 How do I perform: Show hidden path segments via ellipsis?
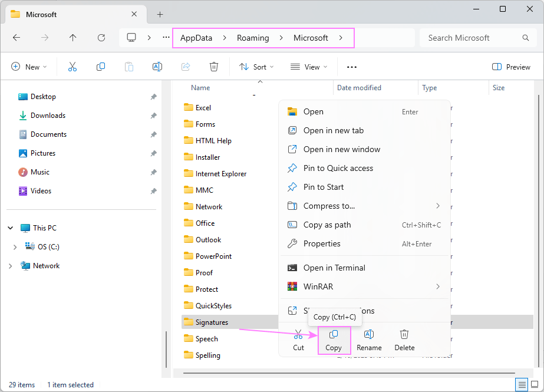(166, 38)
